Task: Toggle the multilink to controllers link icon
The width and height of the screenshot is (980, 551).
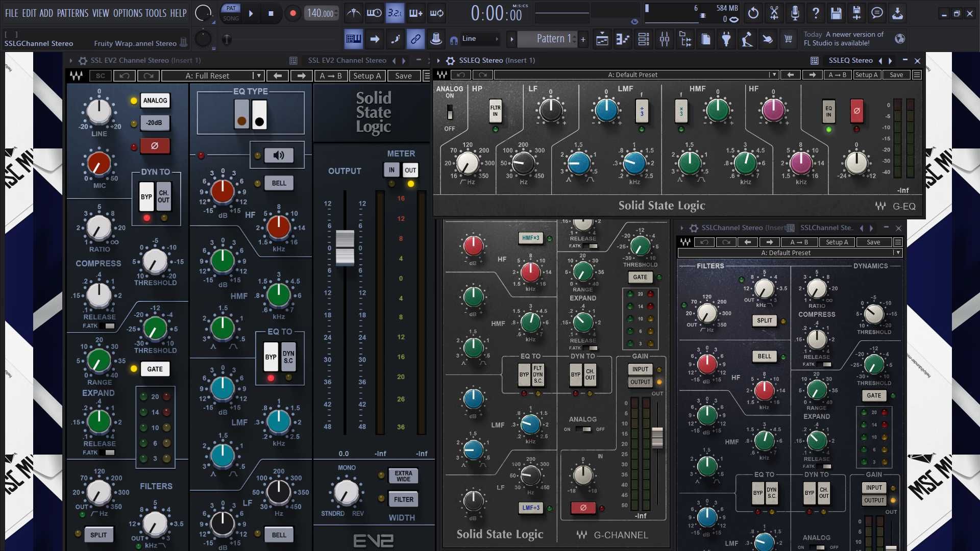Action: (416, 39)
